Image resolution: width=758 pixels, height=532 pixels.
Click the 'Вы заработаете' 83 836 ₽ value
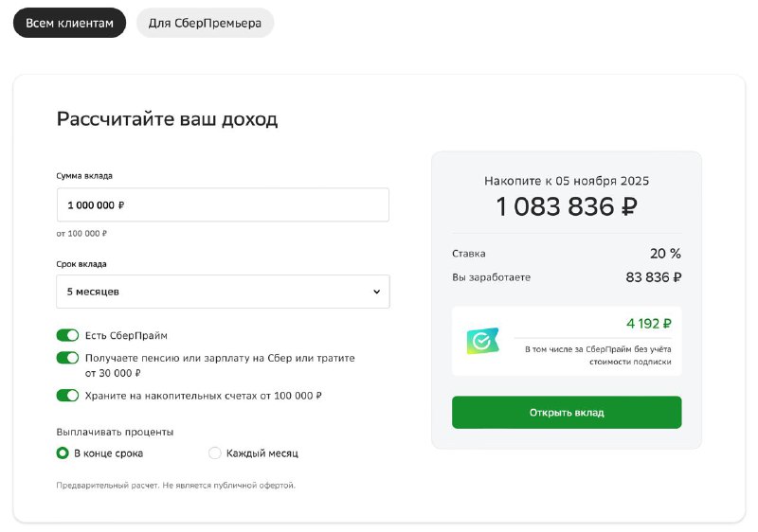[654, 277]
